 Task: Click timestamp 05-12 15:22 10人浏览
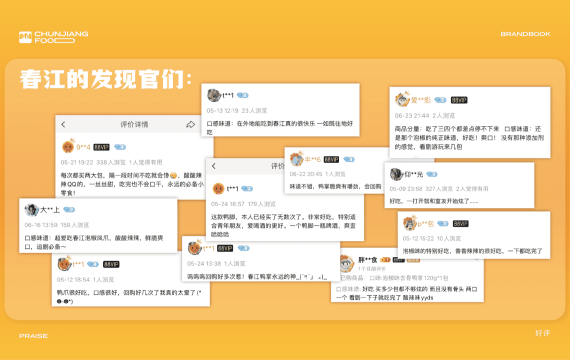point(432,239)
